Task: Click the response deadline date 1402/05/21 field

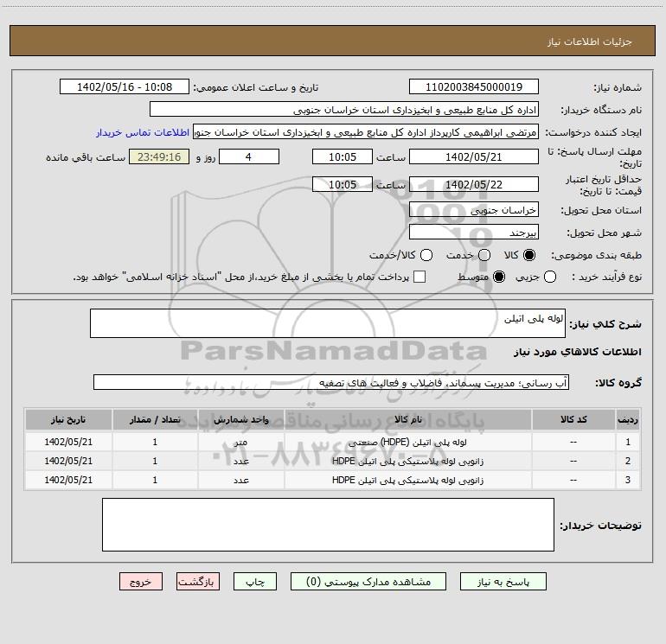Action: coord(474,156)
